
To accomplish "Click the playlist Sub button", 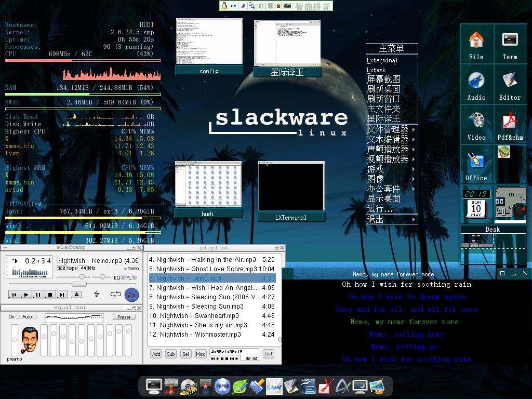I will (170, 354).
